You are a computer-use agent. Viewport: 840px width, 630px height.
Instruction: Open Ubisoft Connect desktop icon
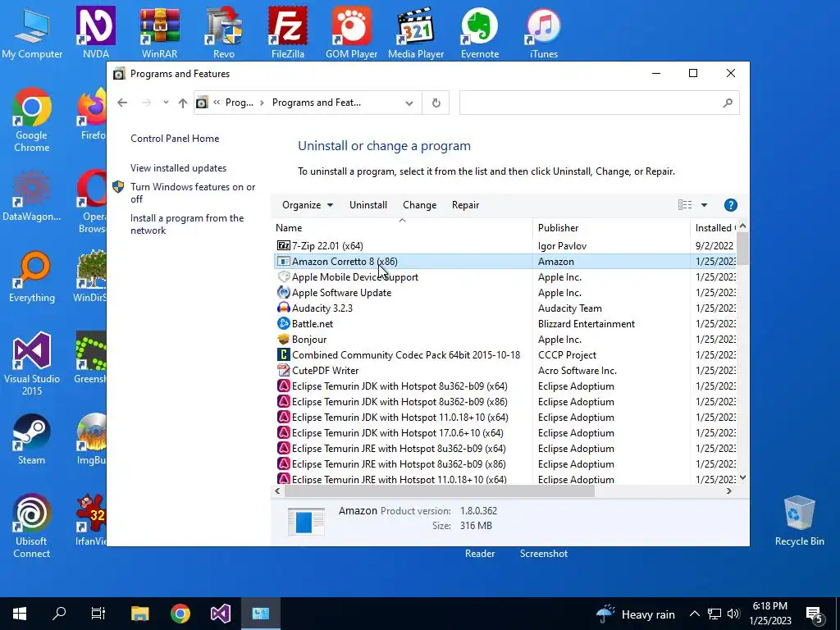[32, 526]
